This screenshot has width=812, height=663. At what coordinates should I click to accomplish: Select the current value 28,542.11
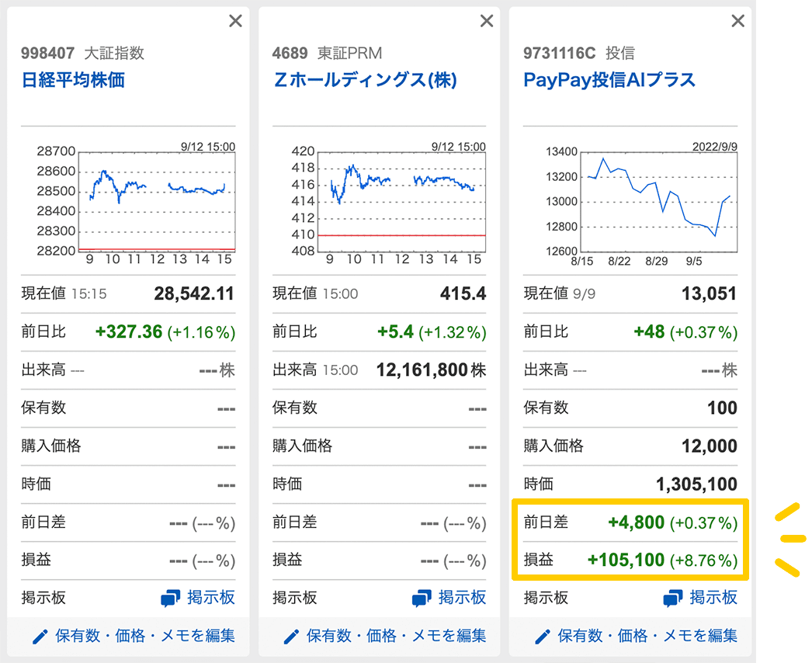[194, 294]
